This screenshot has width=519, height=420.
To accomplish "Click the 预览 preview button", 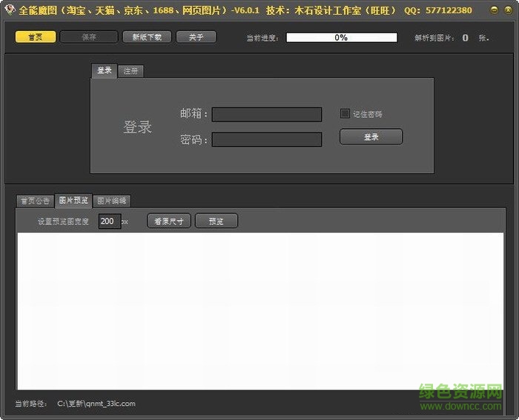I will (x=216, y=221).
